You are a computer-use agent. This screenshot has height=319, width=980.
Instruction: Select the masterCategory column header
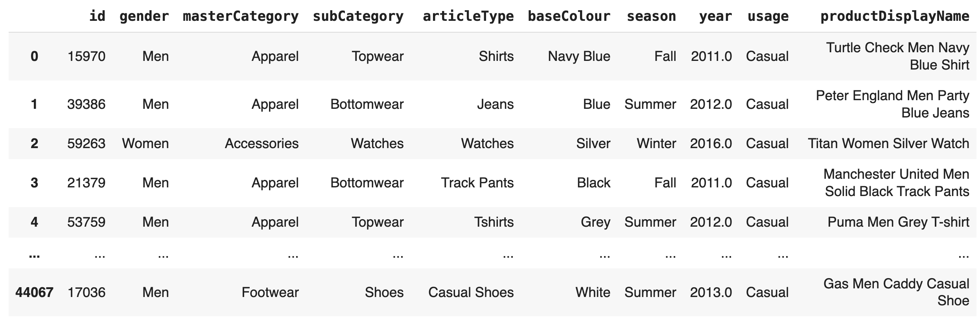(241, 16)
